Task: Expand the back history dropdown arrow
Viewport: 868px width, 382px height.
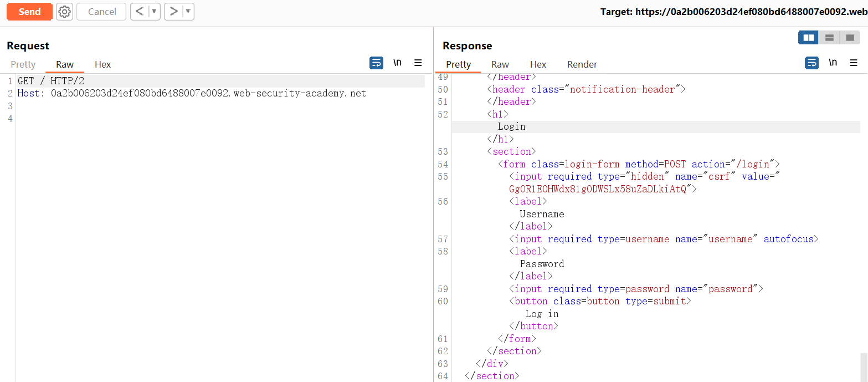Action: (154, 12)
